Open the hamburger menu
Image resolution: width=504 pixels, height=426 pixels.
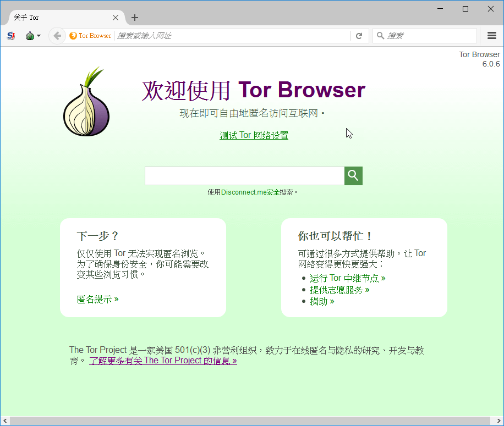coord(492,36)
